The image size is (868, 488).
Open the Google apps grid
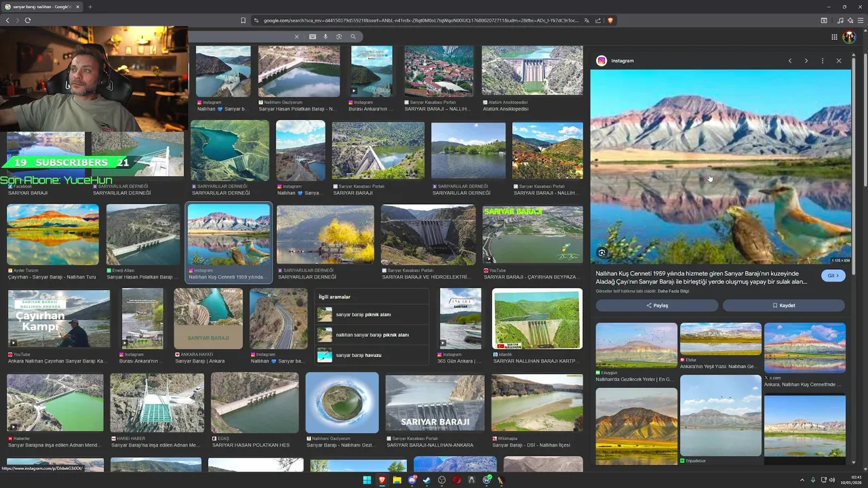tap(834, 37)
